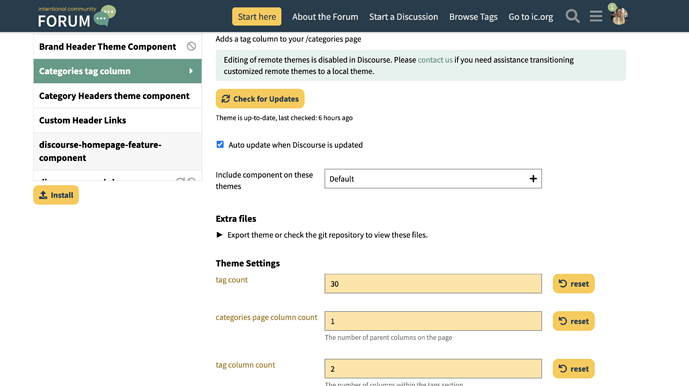The width and height of the screenshot is (689, 386).
Task: Click the refresh icon in Check for Updates
Action: (x=225, y=99)
